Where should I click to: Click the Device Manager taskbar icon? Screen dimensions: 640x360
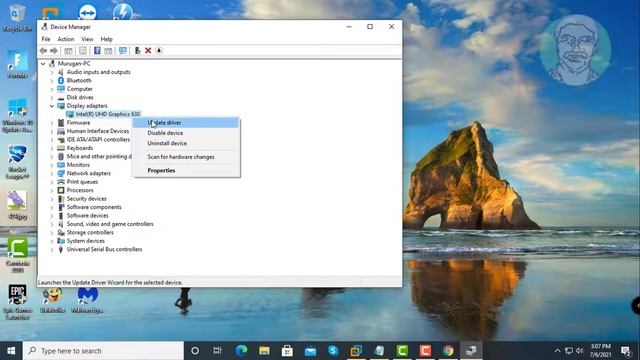coord(471,351)
